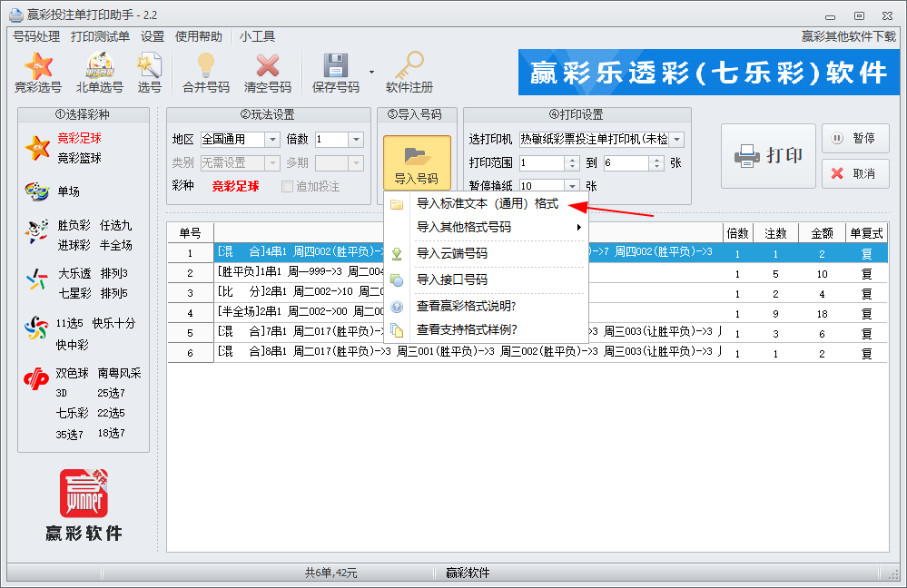The image size is (907, 588).
Task: Click the 赢彩乐透彩(七乐彩)软件 banner
Action: click(x=708, y=73)
